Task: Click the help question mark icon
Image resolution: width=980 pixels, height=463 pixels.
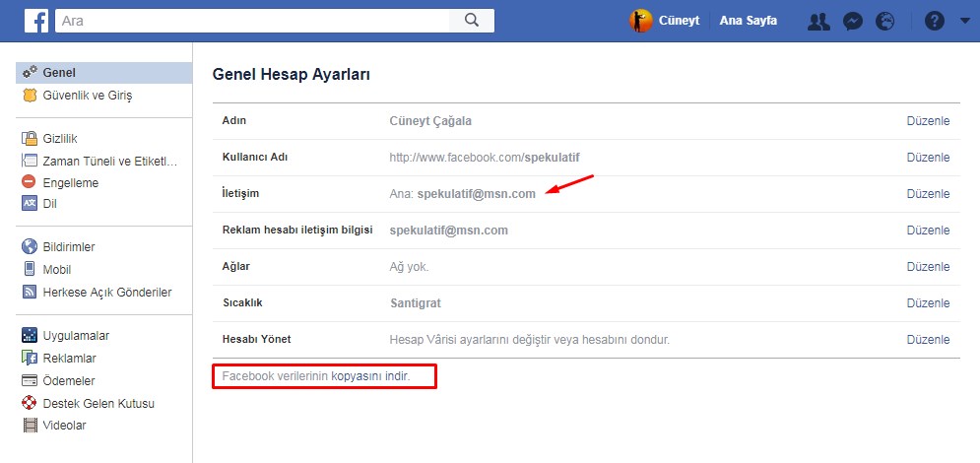Action: tap(935, 21)
